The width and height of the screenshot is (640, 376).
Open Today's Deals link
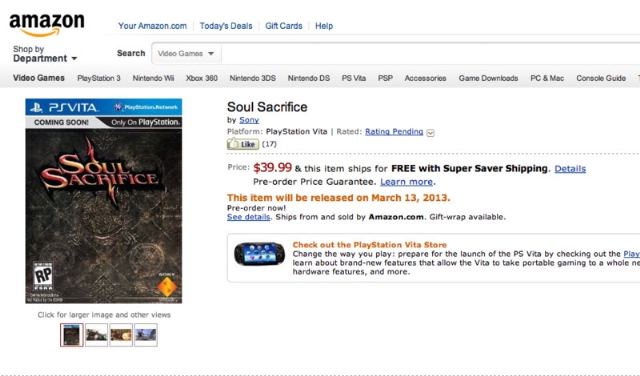tap(226, 26)
